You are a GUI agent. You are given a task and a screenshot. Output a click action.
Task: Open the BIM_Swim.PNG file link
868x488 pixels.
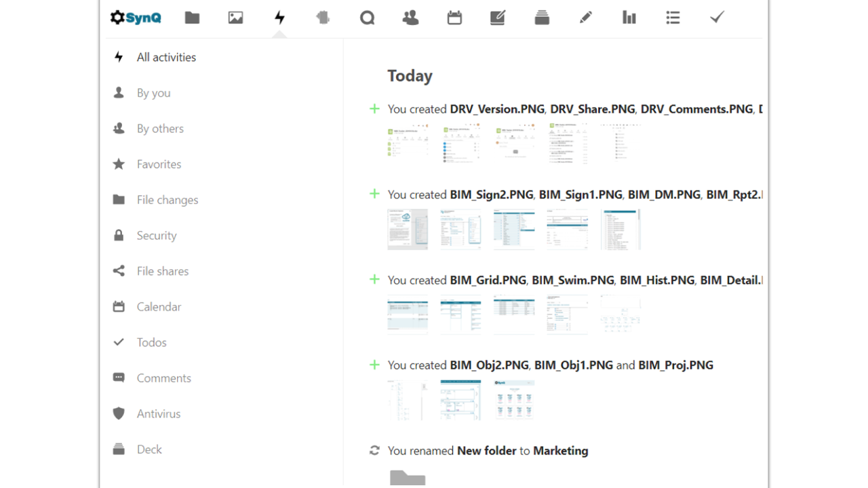point(573,280)
